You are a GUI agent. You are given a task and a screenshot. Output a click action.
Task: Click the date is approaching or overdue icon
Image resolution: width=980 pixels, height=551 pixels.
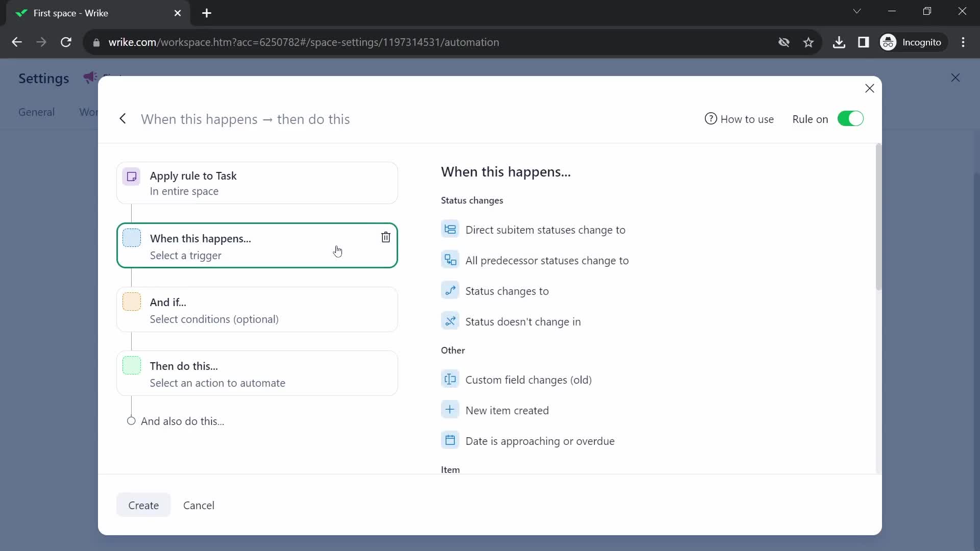tap(450, 441)
